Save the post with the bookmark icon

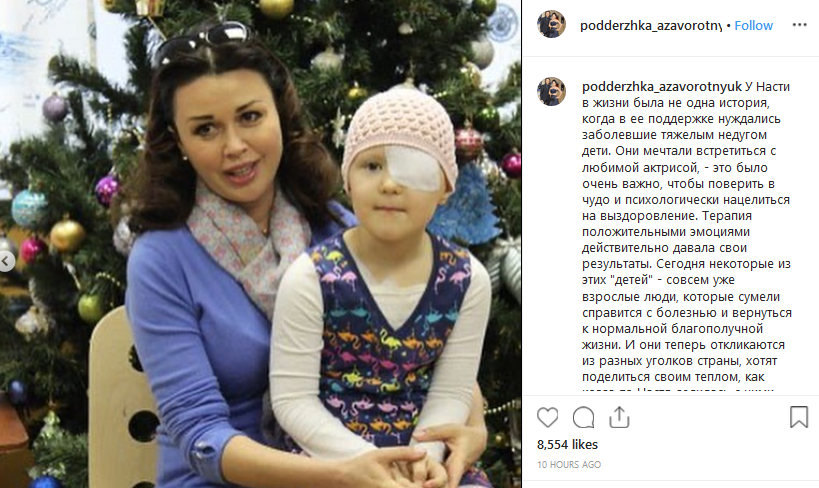coord(799,416)
